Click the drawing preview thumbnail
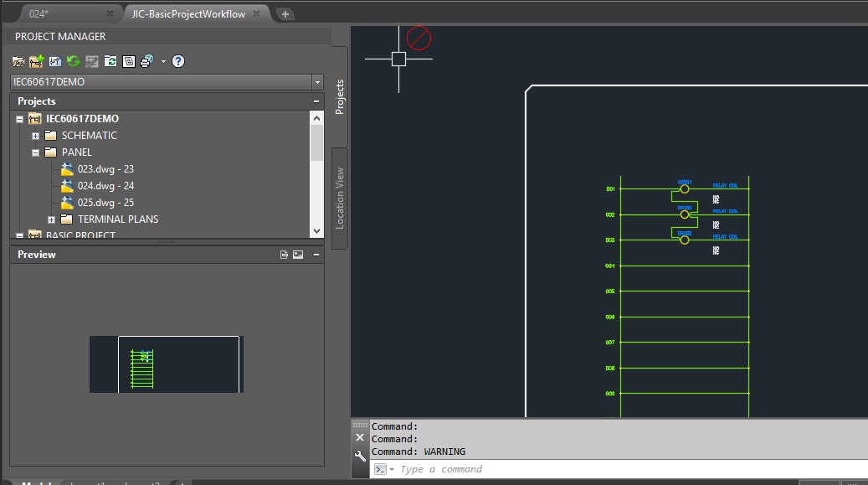 coord(167,364)
